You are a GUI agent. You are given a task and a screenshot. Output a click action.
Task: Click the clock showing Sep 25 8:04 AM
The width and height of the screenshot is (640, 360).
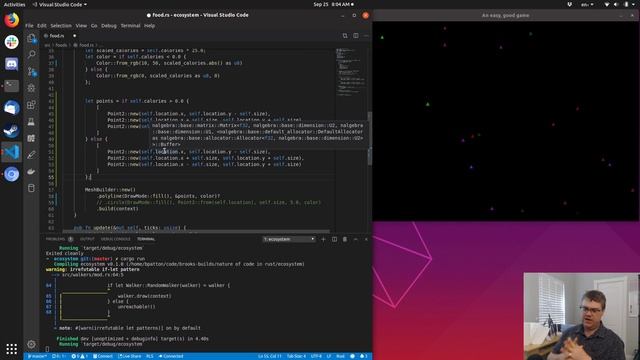(331, 4)
